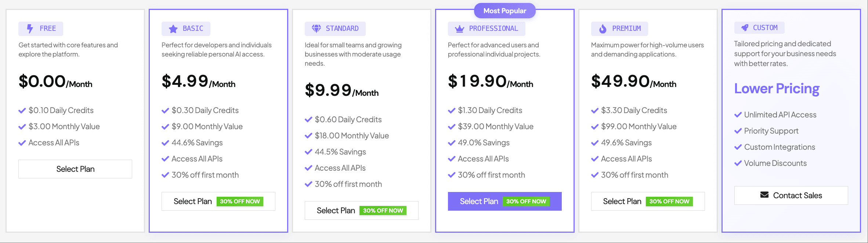Click the diamond icon beside STANDARD
This screenshot has height=243, width=868.
click(316, 29)
